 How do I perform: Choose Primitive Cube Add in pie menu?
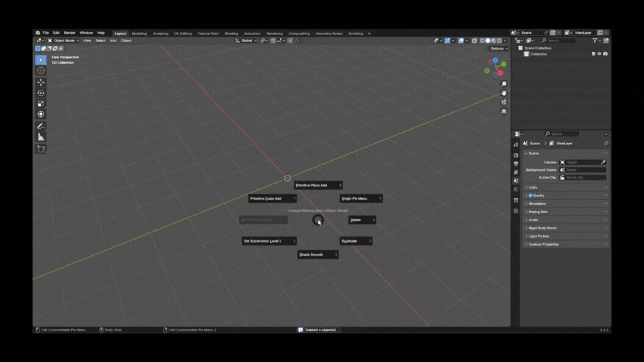[272, 199]
